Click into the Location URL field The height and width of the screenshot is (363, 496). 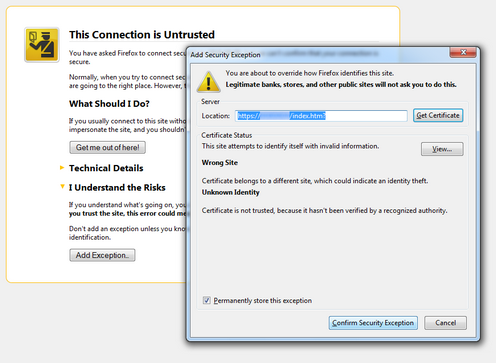coord(321,116)
